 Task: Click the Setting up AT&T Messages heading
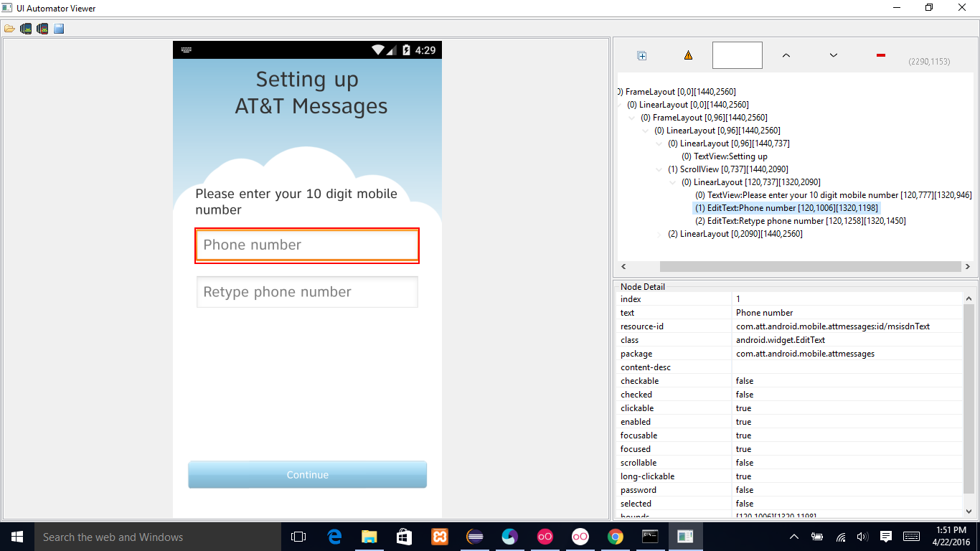[x=311, y=93]
